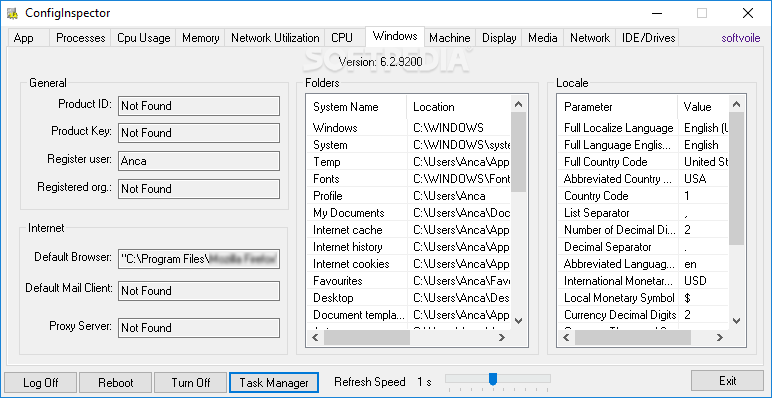The width and height of the screenshot is (772, 398).
Task: Go to the Memory tab
Action: (200, 38)
